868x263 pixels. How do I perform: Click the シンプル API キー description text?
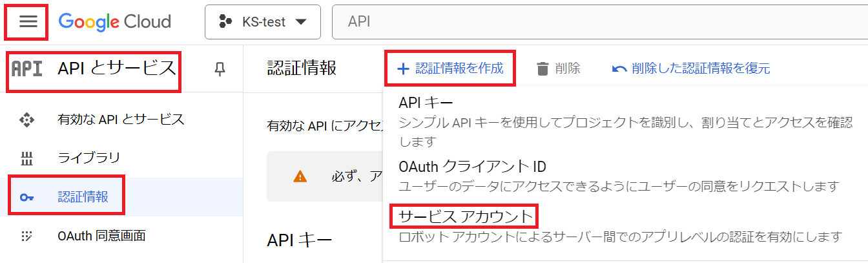pos(625,131)
